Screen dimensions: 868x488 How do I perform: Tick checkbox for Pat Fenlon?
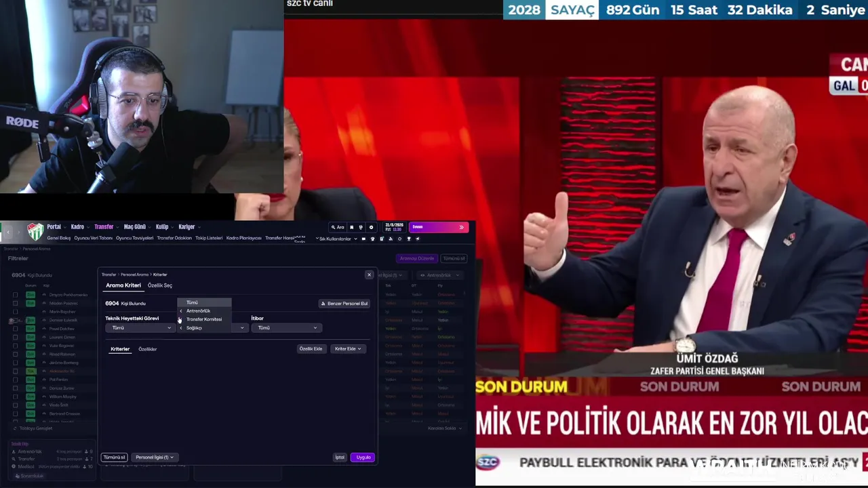[x=15, y=380]
